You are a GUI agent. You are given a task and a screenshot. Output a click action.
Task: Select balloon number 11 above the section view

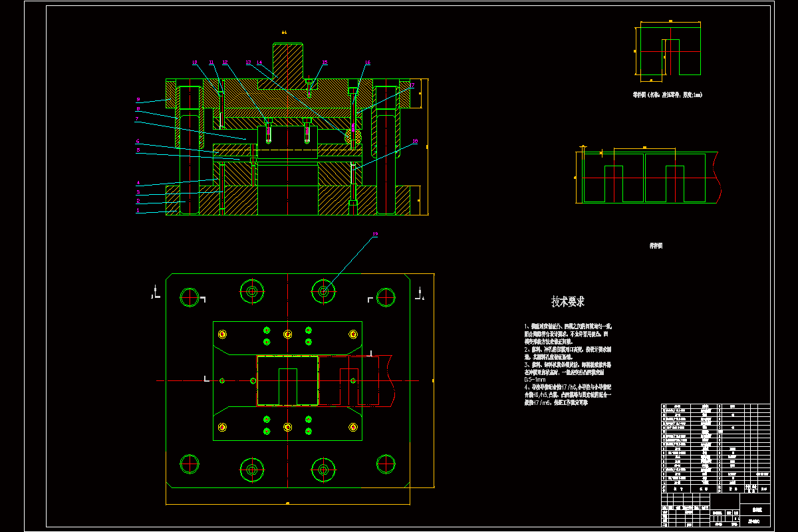click(211, 63)
